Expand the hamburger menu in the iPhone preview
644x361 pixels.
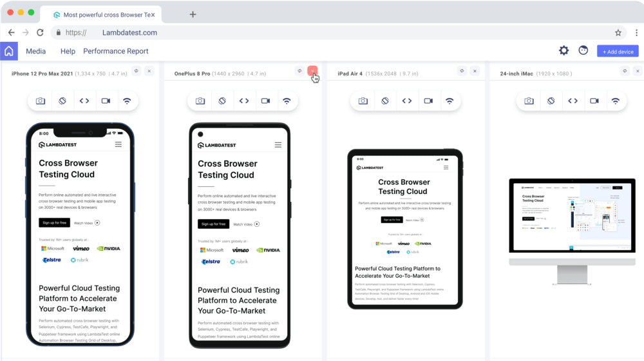[x=118, y=144]
